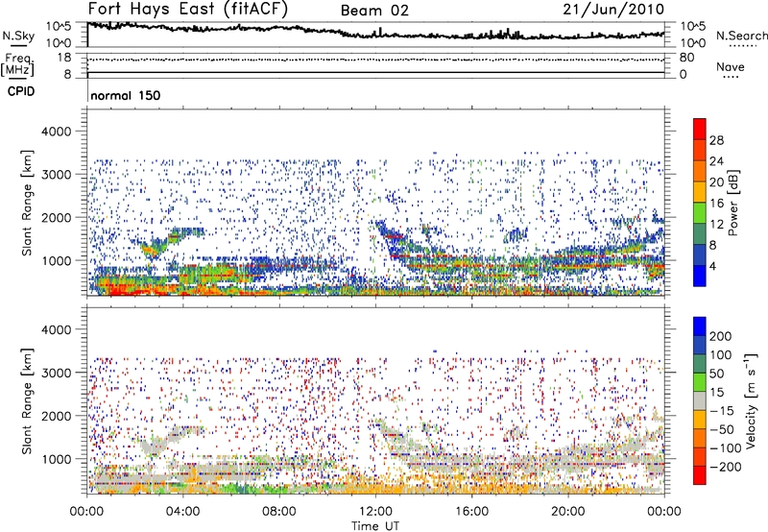
Task: Click the "28" value on Power colorbar
Action: click(716, 140)
